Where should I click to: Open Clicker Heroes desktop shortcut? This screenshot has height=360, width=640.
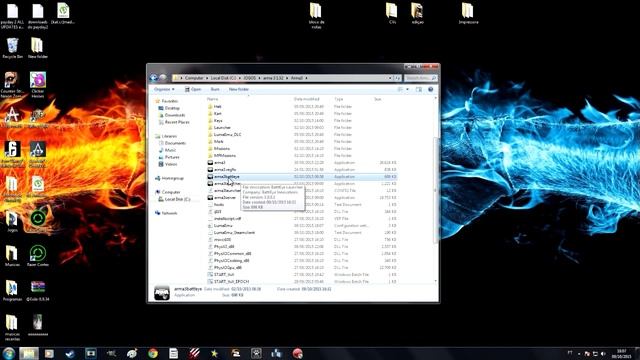(x=38, y=85)
